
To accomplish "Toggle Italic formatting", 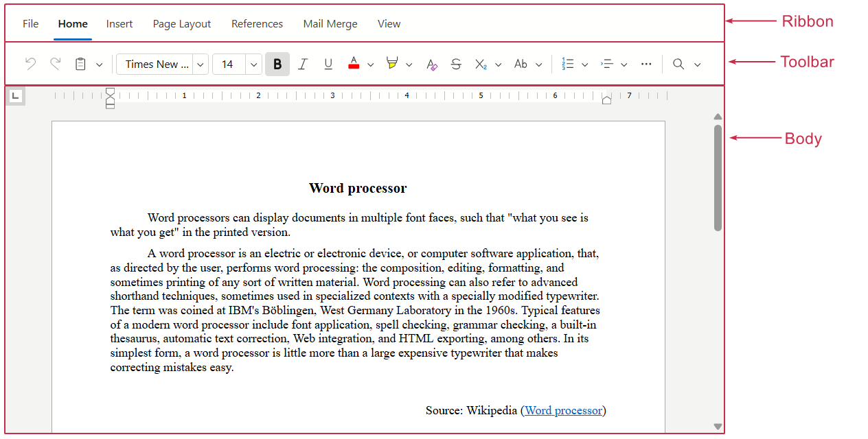I will (x=303, y=64).
